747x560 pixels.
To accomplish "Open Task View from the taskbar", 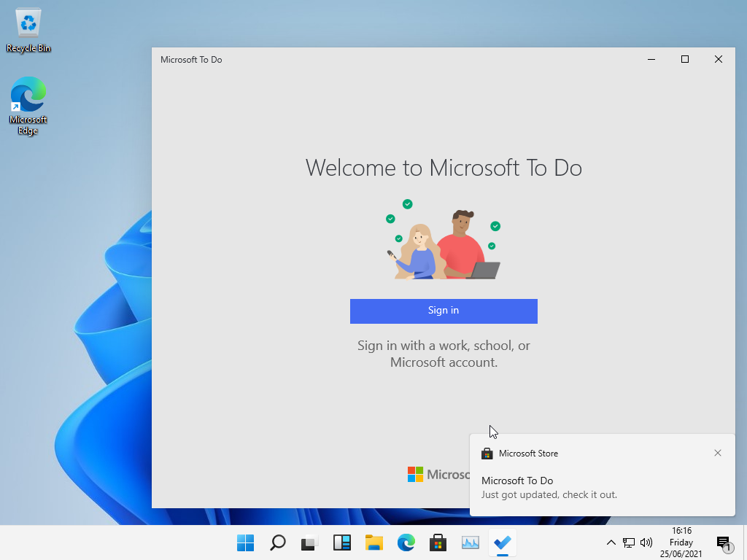I will coord(310,542).
